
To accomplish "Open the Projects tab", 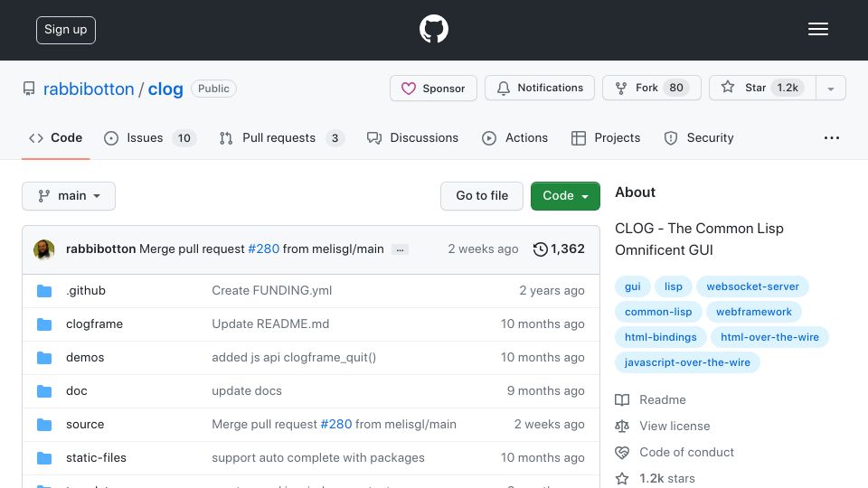I will pyautogui.click(x=606, y=137).
